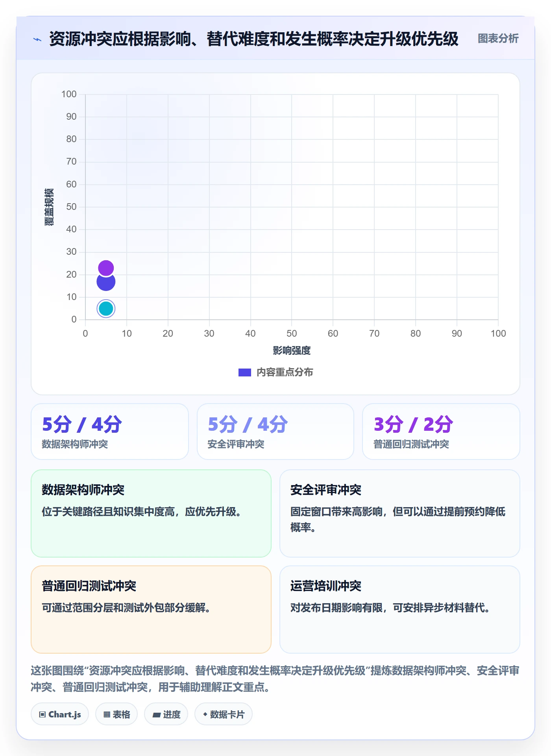This screenshot has width=551, height=756.
Task: Open the green 数据架构师冲突 detail card
Action: 151,513
